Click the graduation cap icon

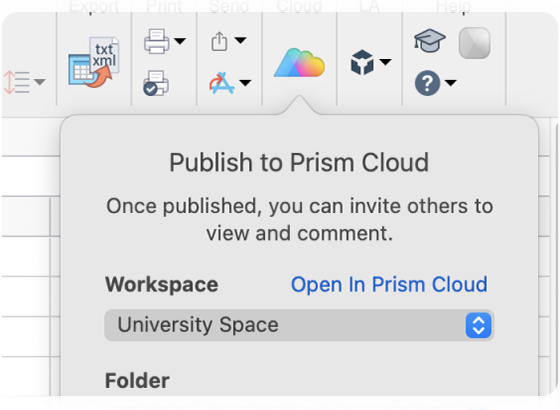430,40
